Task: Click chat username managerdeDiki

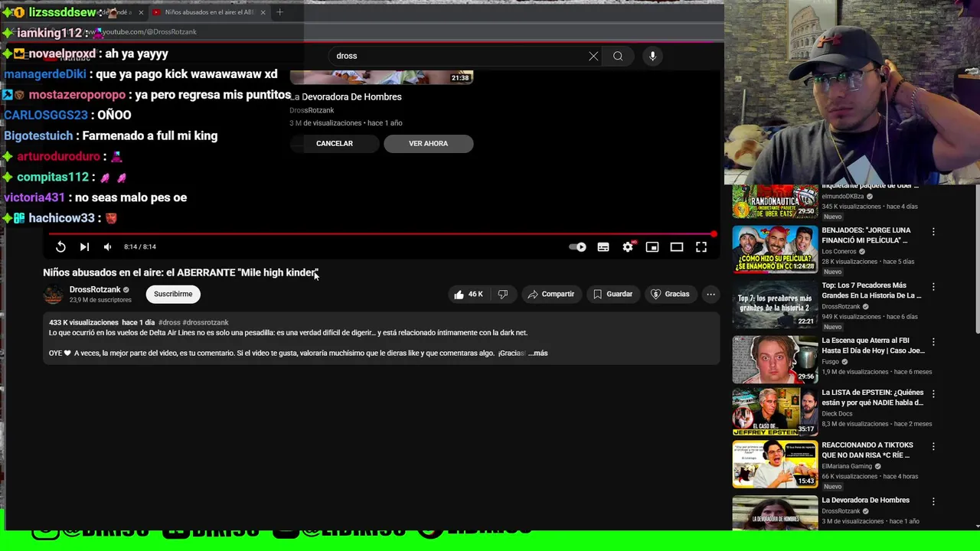Action: click(45, 74)
